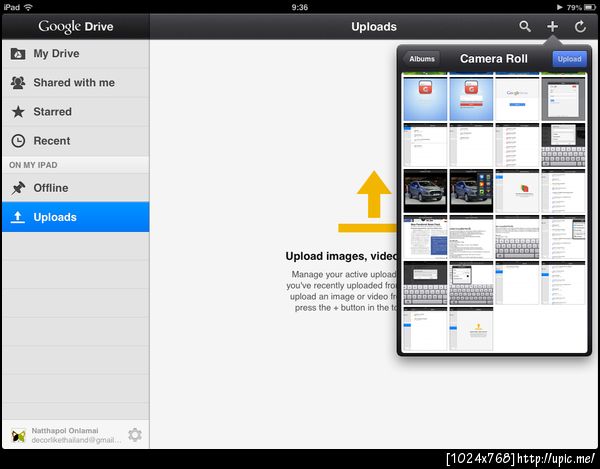This screenshot has height=469, width=600.
Task: Select the web article page thumbnail
Action: point(425,237)
